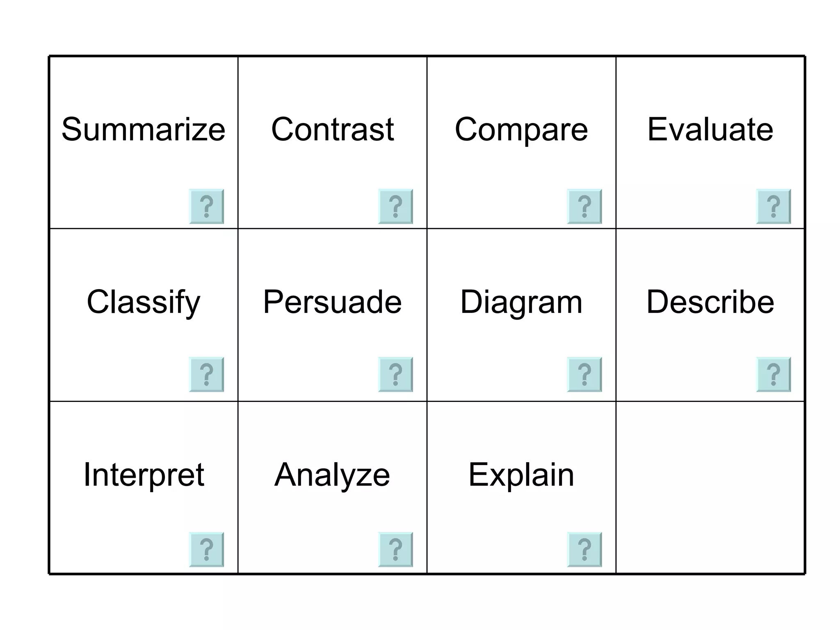The height and width of the screenshot is (630, 840).
Task: Select the word Compare
Action: (x=521, y=130)
